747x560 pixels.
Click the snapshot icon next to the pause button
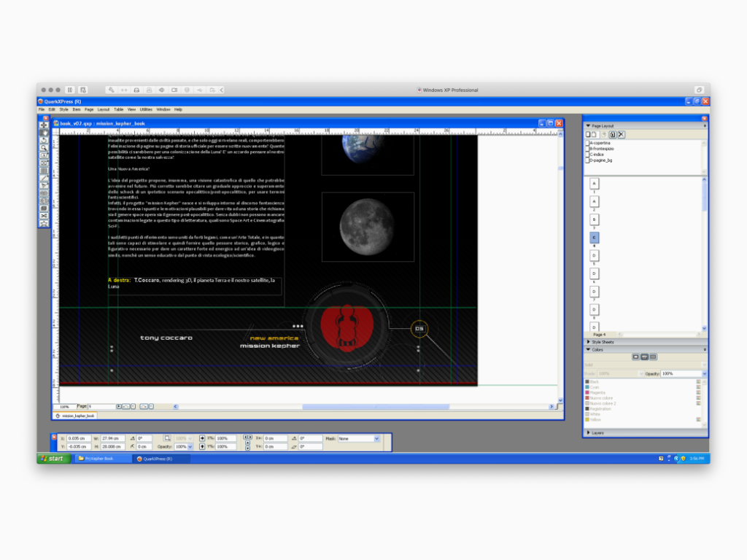coord(83,90)
